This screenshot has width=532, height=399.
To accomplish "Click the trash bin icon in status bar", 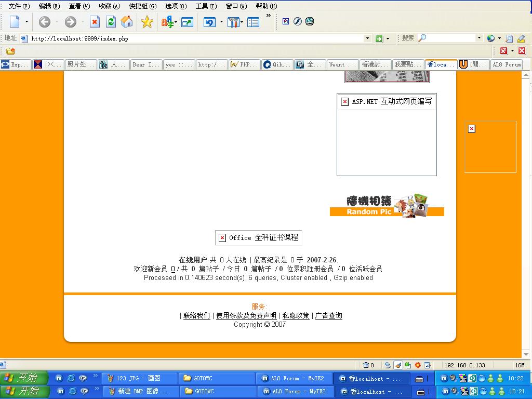I will pyautogui.click(x=366, y=365).
